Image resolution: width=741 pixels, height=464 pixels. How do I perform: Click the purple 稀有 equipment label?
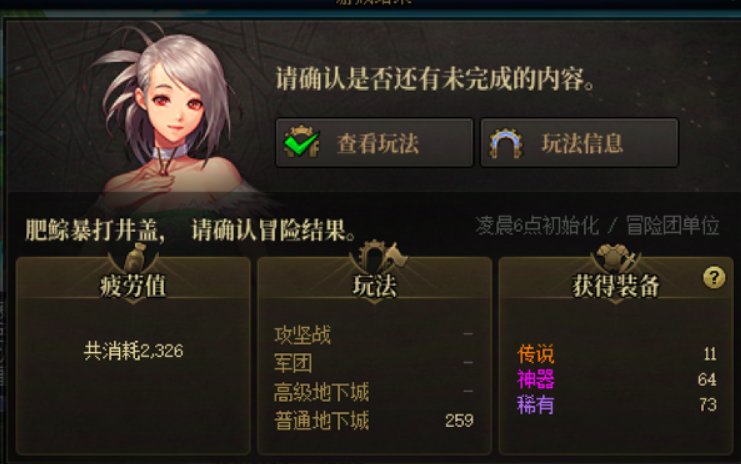535,404
